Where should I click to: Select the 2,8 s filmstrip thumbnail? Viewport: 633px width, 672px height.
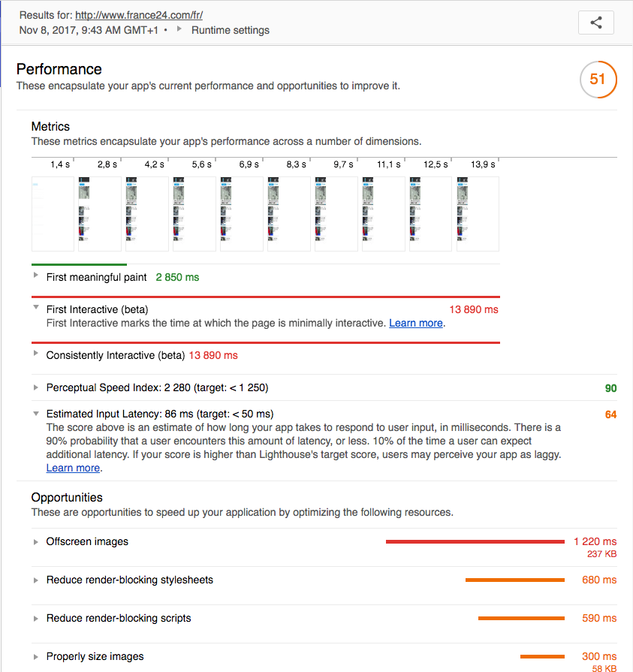[x=100, y=214]
